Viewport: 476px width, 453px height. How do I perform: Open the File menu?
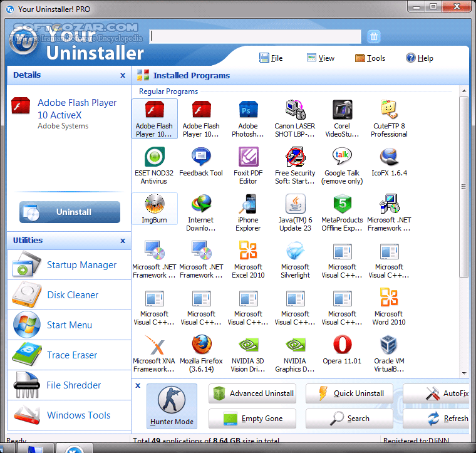pos(271,58)
